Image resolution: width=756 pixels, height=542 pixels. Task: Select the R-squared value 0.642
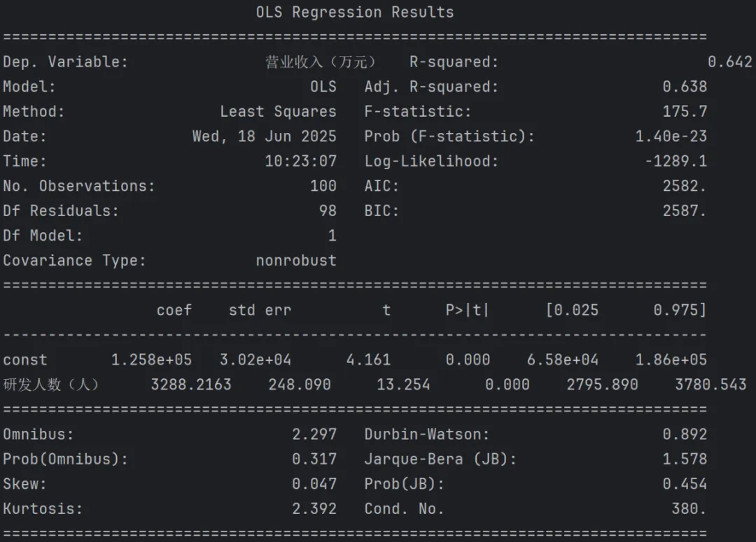(x=729, y=62)
